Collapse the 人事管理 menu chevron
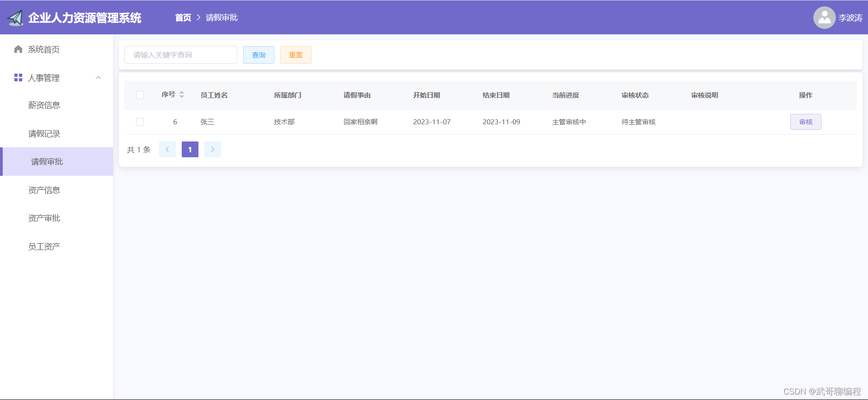The width and height of the screenshot is (868, 400). click(98, 78)
